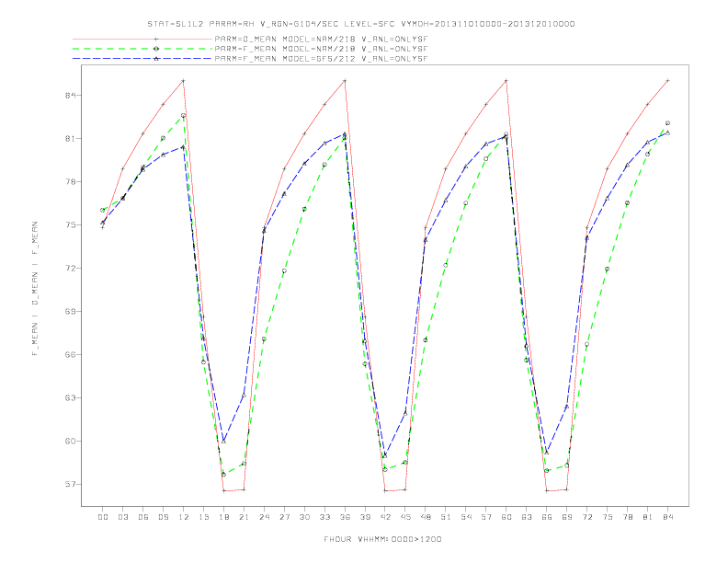Image resolution: width=728 pixels, height=563 pixels.
Task: Click x-axis forecast hour label 09
Action: tap(164, 517)
